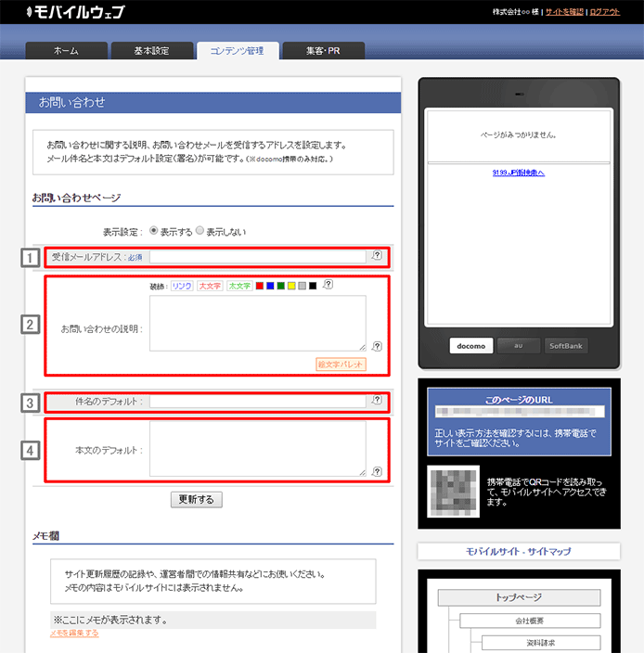Image resolution: width=644 pixels, height=653 pixels.
Task: Click help icon beside 受信メールアドレス field
Action: click(377, 256)
